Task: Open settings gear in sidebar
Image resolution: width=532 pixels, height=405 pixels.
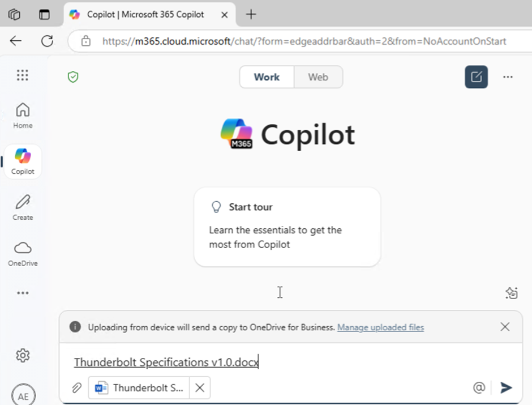Action: point(23,355)
